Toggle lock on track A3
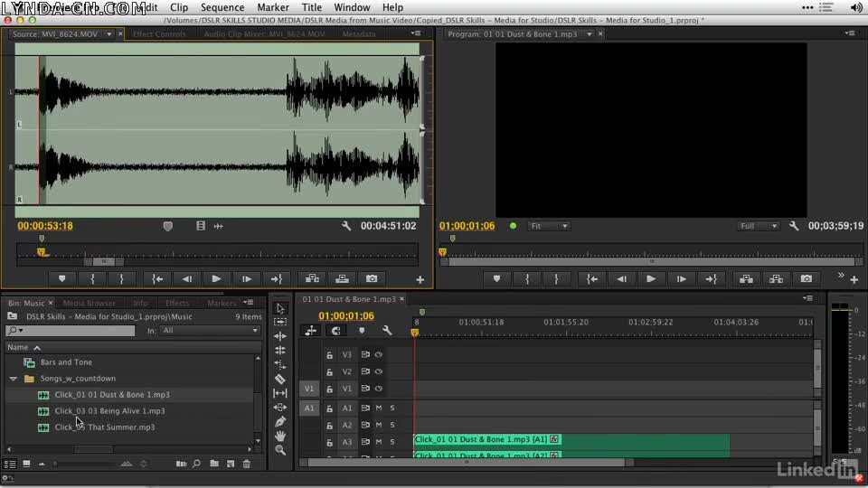Image resolution: width=868 pixels, height=488 pixels. (329, 442)
